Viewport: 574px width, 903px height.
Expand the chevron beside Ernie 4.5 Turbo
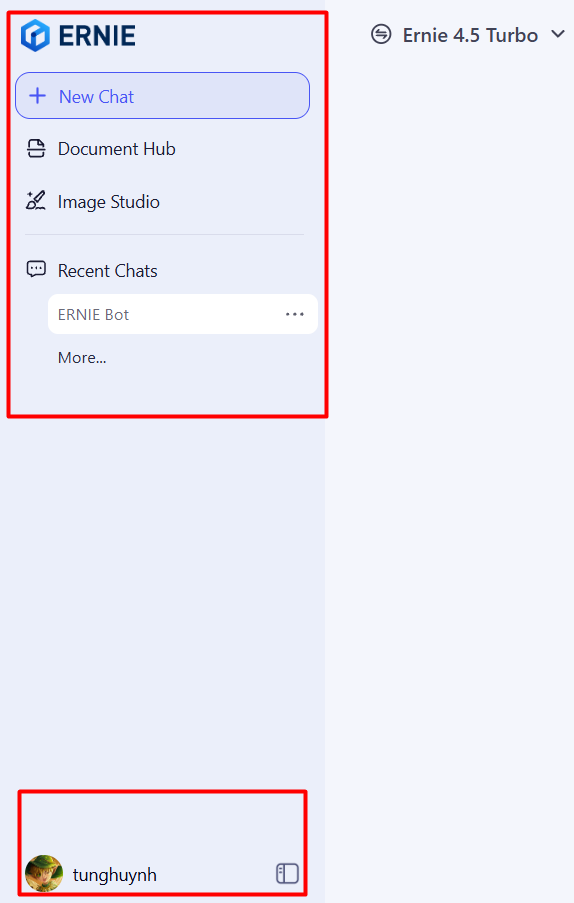coord(557,35)
